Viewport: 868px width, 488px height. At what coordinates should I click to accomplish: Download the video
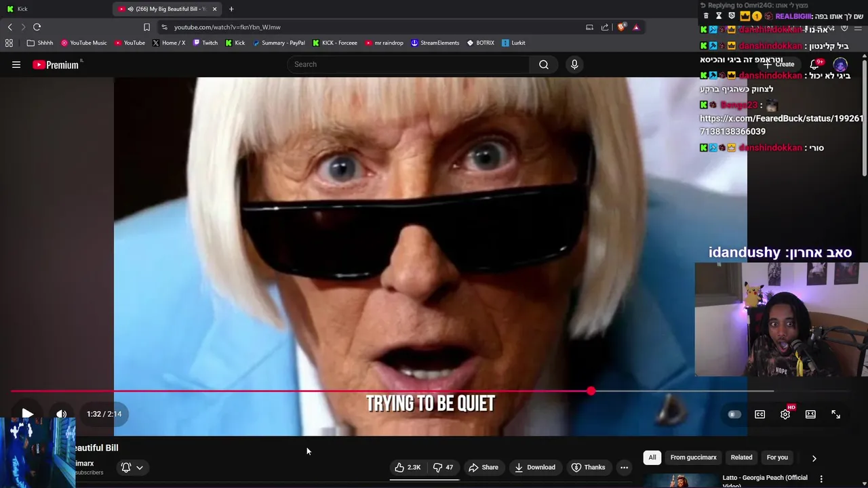534,467
